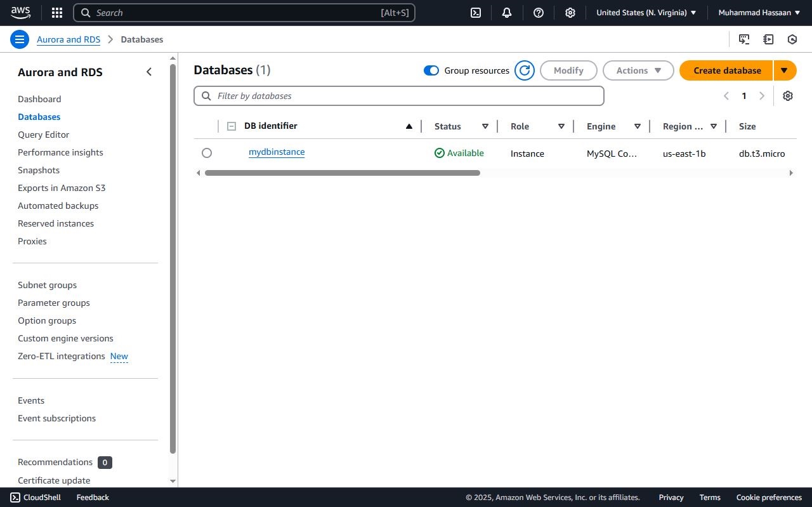Click the top-right hexagon panel icon
This screenshot has width=812, height=507.
[792, 39]
